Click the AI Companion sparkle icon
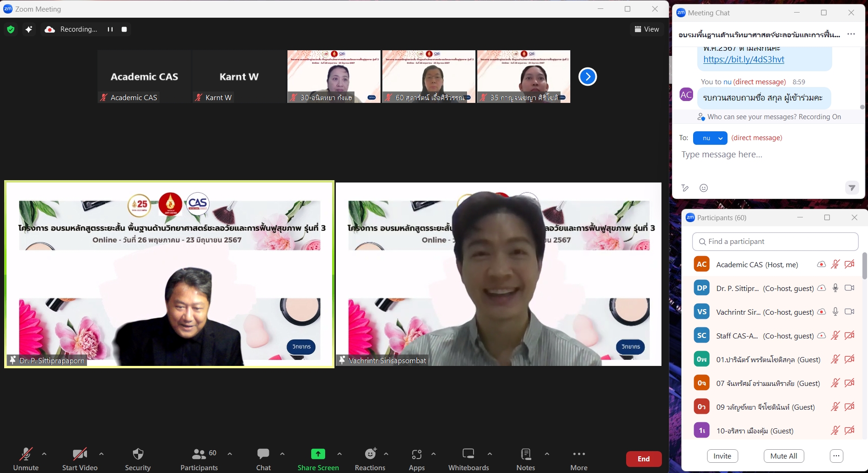 (29, 29)
